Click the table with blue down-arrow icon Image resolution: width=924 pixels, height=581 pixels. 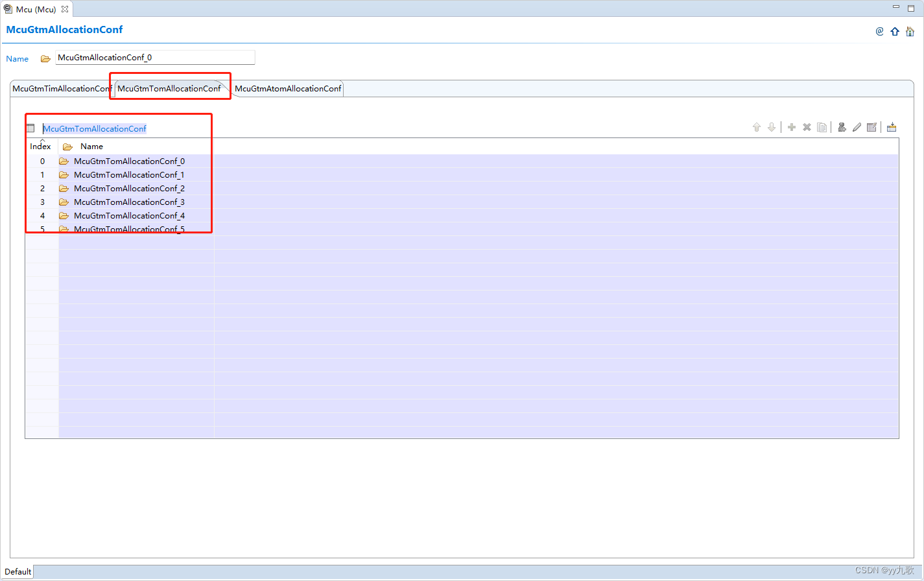tap(892, 127)
